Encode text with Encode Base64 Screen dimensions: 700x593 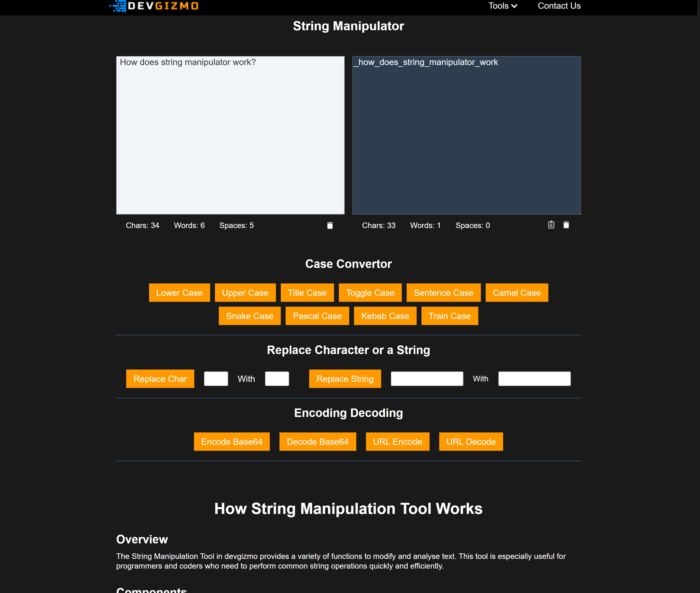point(231,441)
